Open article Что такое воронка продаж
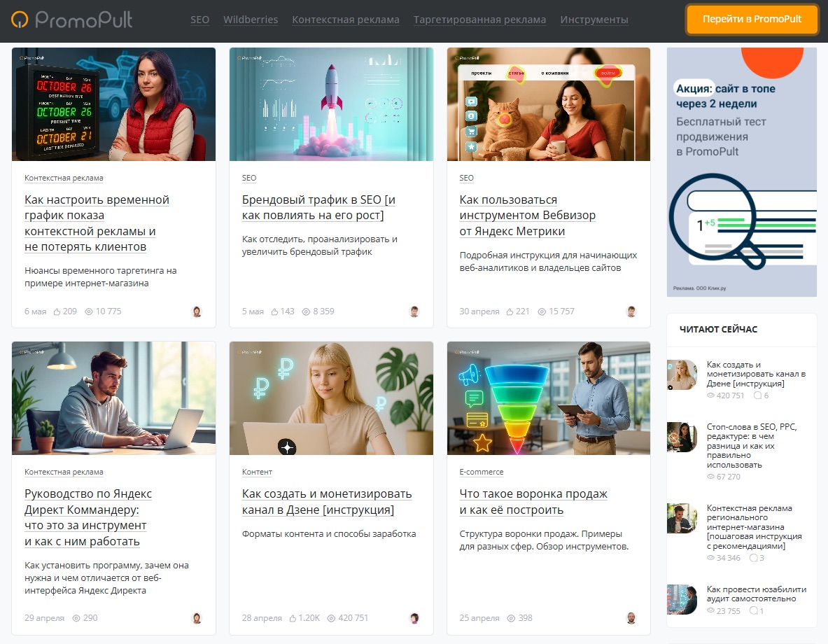 [533, 501]
